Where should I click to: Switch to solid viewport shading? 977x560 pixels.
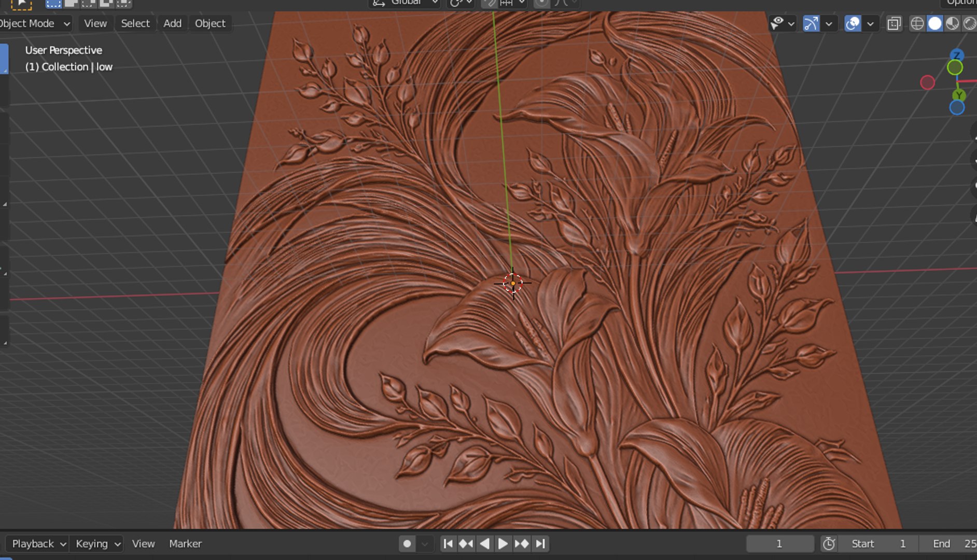coord(934,23)
